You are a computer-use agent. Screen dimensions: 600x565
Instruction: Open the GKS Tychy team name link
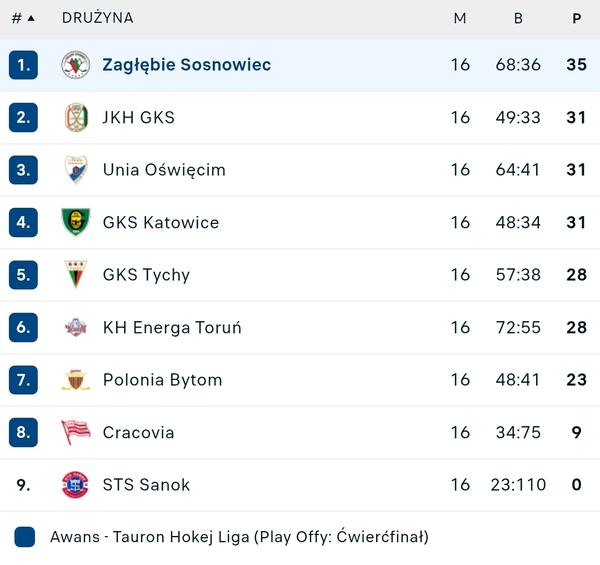coord(146,275)
